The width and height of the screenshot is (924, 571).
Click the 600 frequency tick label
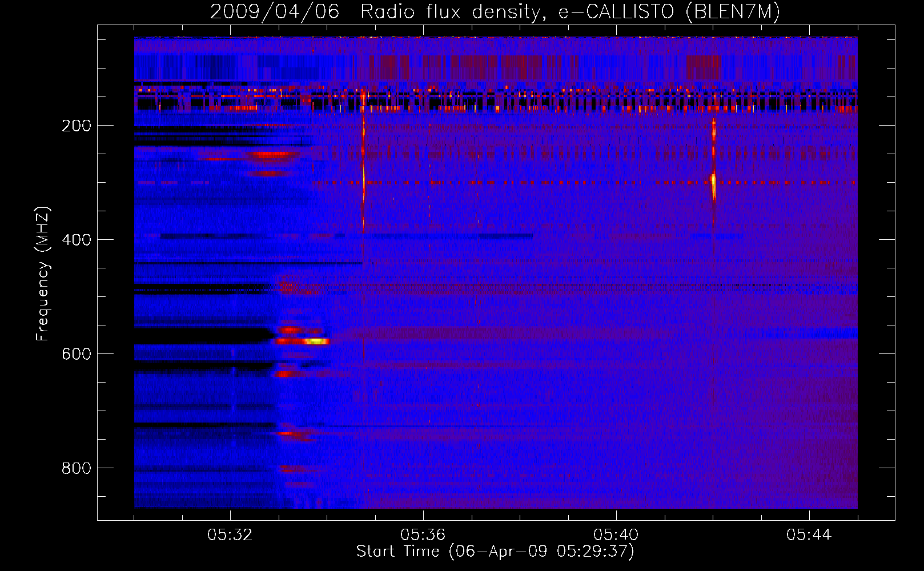(77, 354)
